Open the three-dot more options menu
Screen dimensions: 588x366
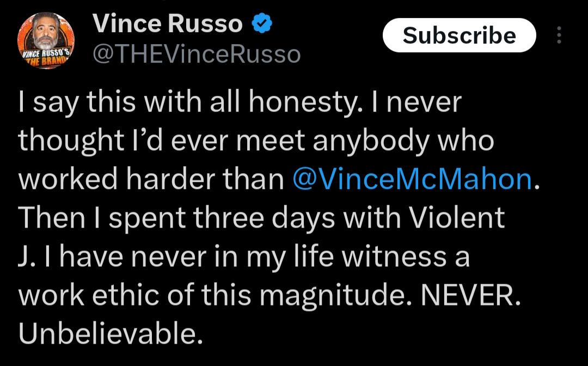click(x=559, y=35)
